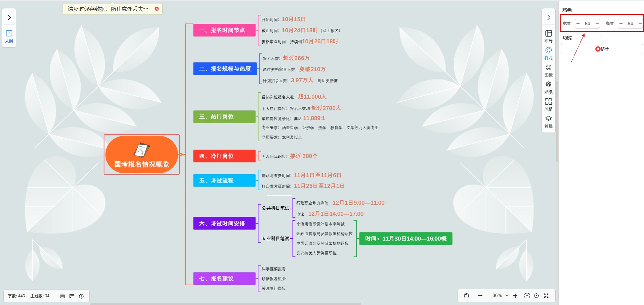This screenshot has width=644, height=305.
Task: Collapse the right style panel chevron
Action: 548,17
